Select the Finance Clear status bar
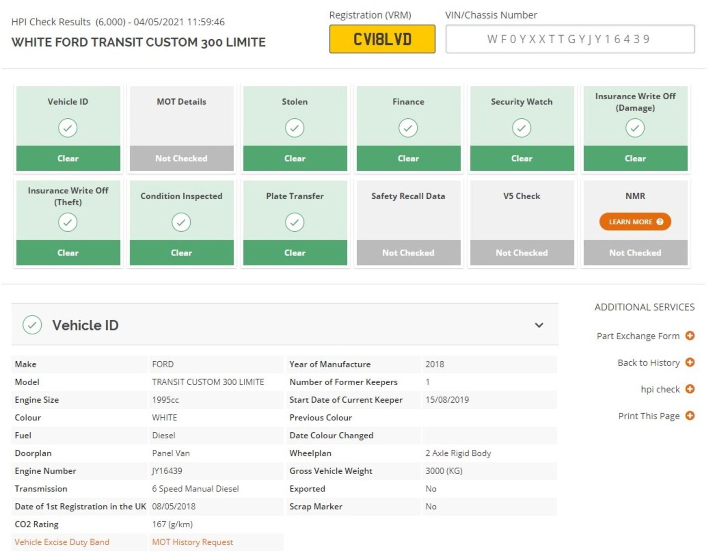 [408, 158]
